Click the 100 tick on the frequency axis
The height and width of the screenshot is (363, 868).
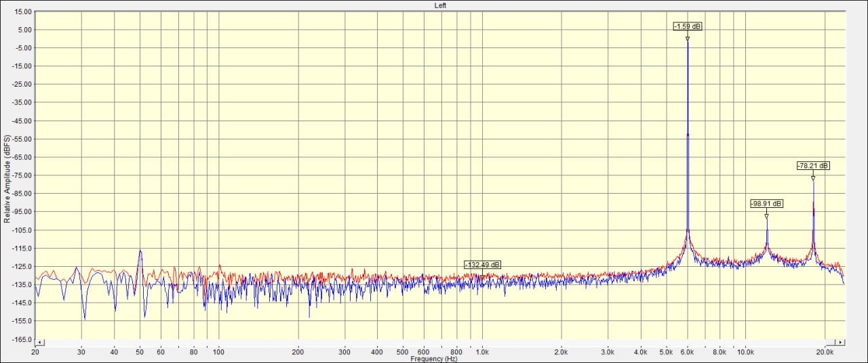218,352
